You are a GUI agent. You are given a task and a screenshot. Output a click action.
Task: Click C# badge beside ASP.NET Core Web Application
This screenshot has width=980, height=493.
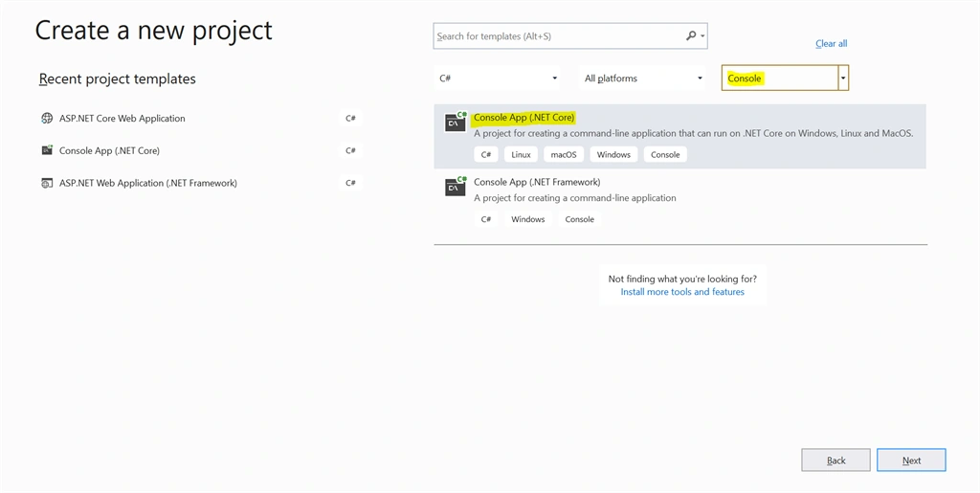pyautogui.click(x=350, y=118)
